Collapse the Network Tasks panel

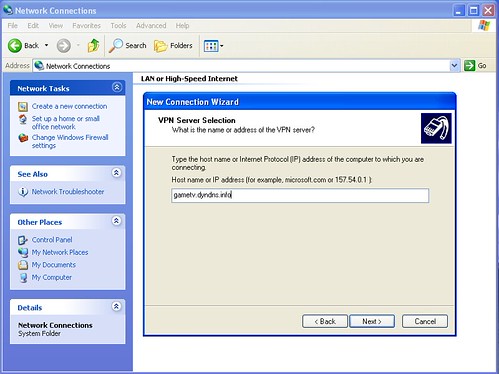116,87
